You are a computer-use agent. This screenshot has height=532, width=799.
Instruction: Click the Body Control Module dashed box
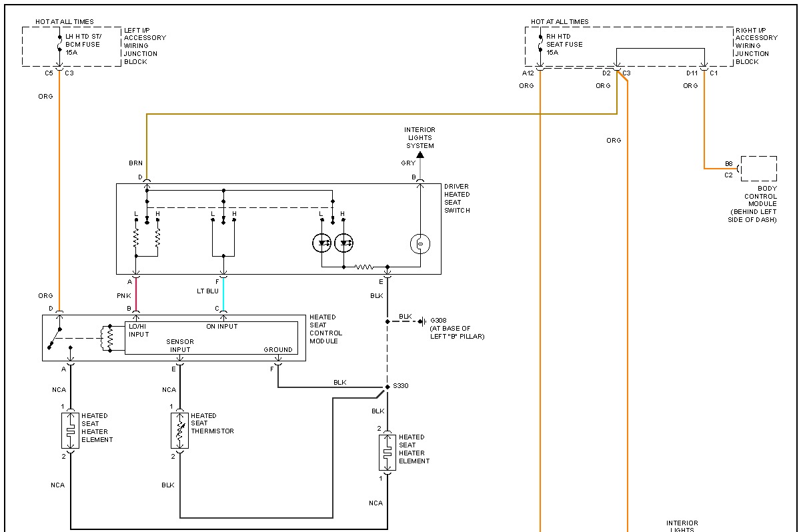point(759,169)
